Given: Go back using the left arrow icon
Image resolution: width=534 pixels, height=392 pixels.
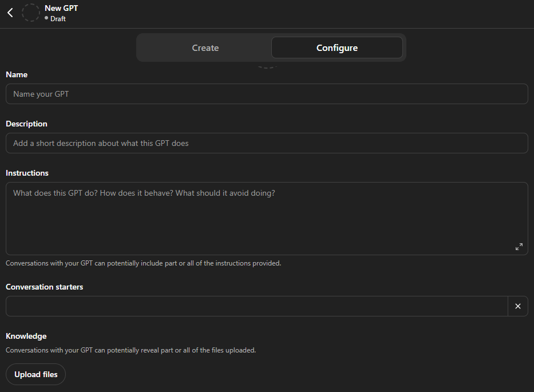Looking at the screenshot, I should [10, 13].
